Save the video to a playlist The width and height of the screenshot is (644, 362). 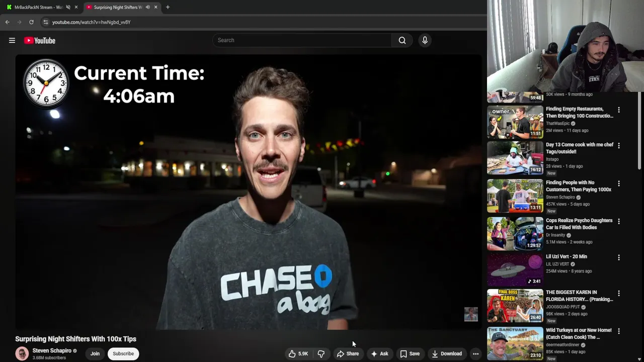pyautogui.click(x=410, y=353)
